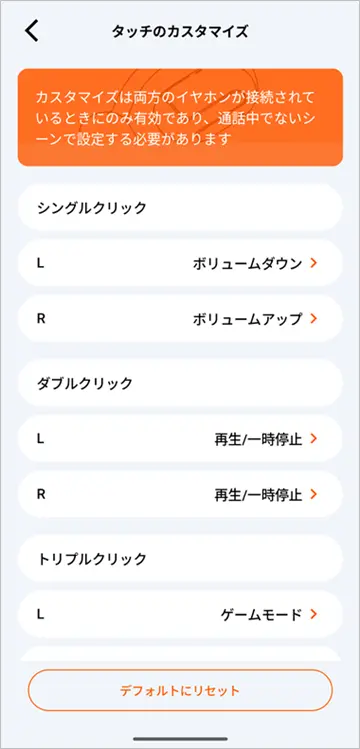Go back using the top-left arrow
360x749 pixels.
coord(32,32)
